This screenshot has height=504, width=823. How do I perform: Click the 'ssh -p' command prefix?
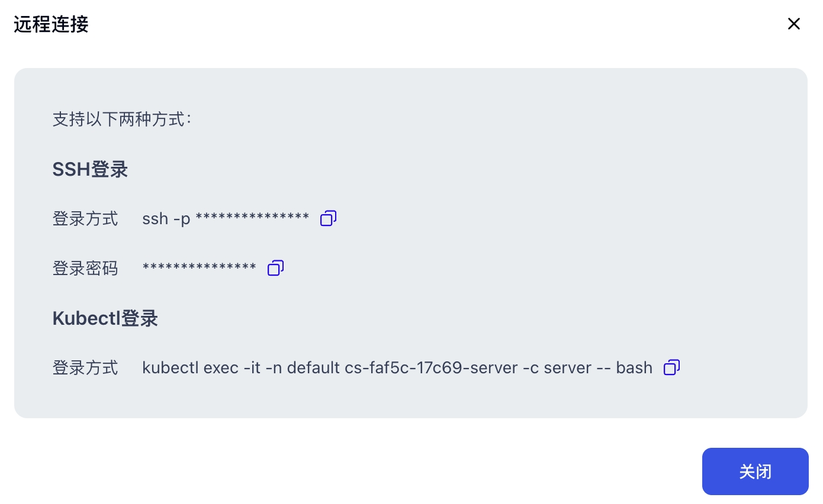click(166, 219)
